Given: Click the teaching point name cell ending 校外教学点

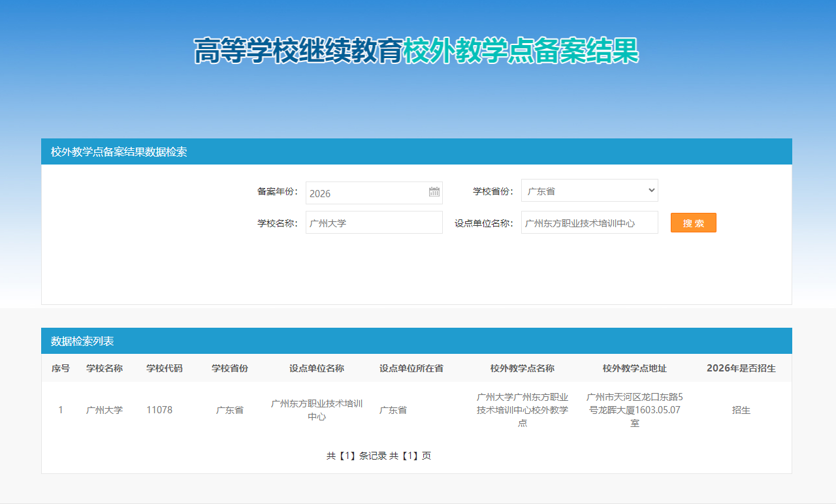Looking at the screenshot, I should coord(522,410).
